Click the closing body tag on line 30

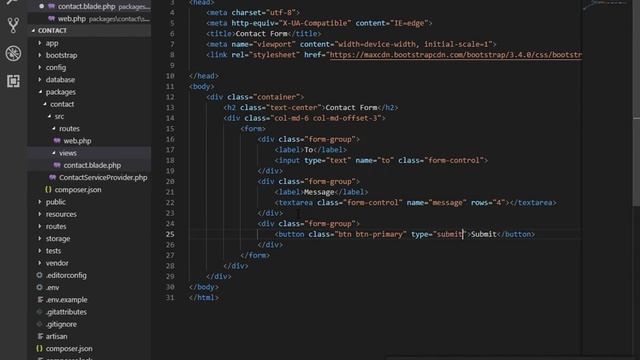click(x=204, y=287)
